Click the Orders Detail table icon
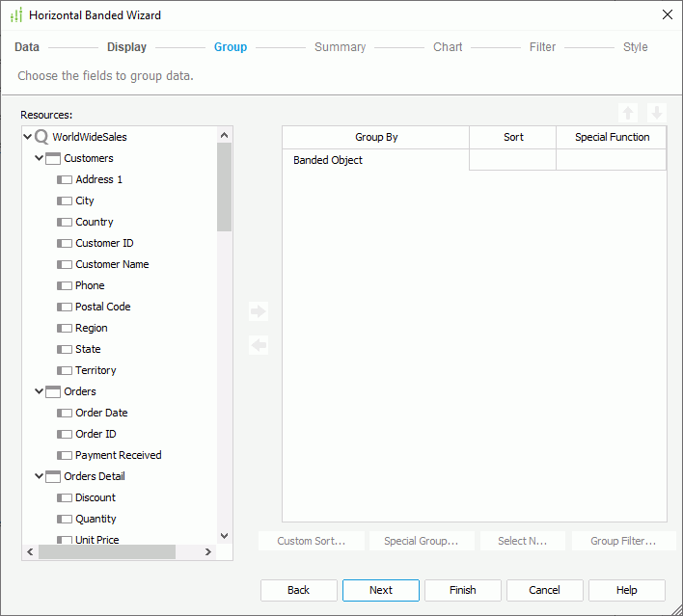The width and height of the screenshot is (683, 616). pyautogui.click(x=53, y=476)
